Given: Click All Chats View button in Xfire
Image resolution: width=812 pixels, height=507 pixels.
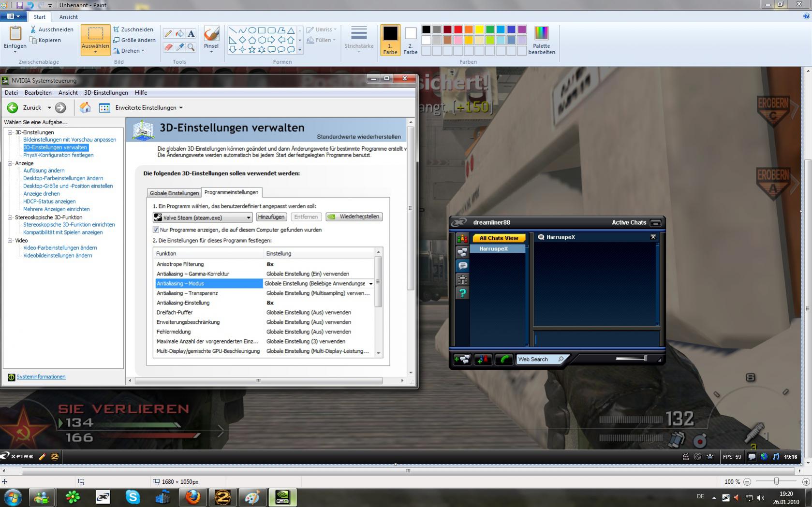Looking at the screenshot, I should click(x=499, y=238).
